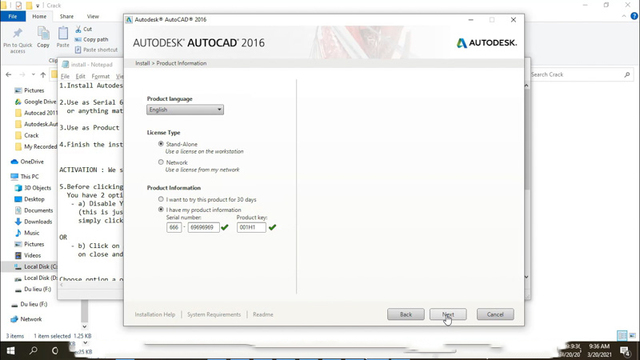The height and width of the screenshot is (360, 640).
Task: Open Notepad File menu
Action: (65, 76)
